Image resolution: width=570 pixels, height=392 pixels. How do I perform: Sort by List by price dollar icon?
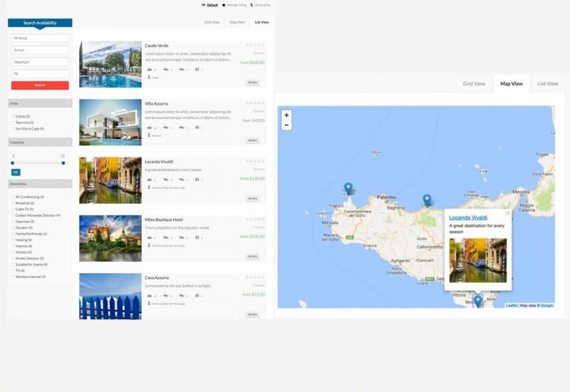(x=252, y=5)
